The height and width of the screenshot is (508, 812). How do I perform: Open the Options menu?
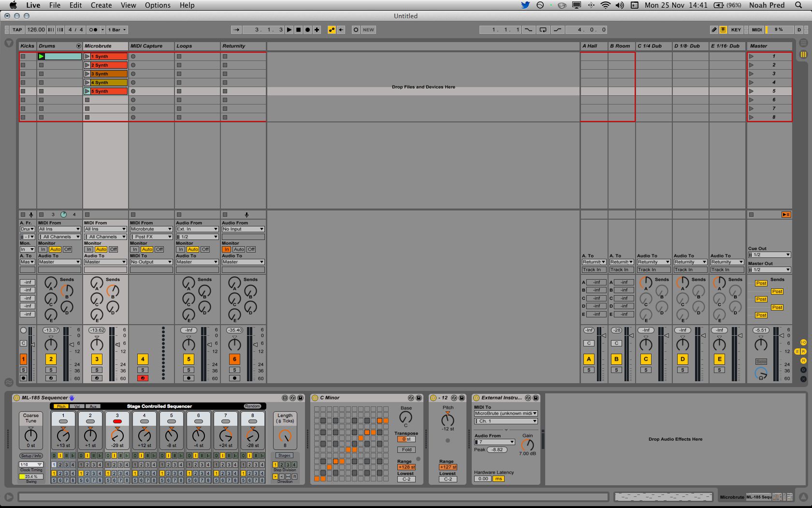coord(158,5)
